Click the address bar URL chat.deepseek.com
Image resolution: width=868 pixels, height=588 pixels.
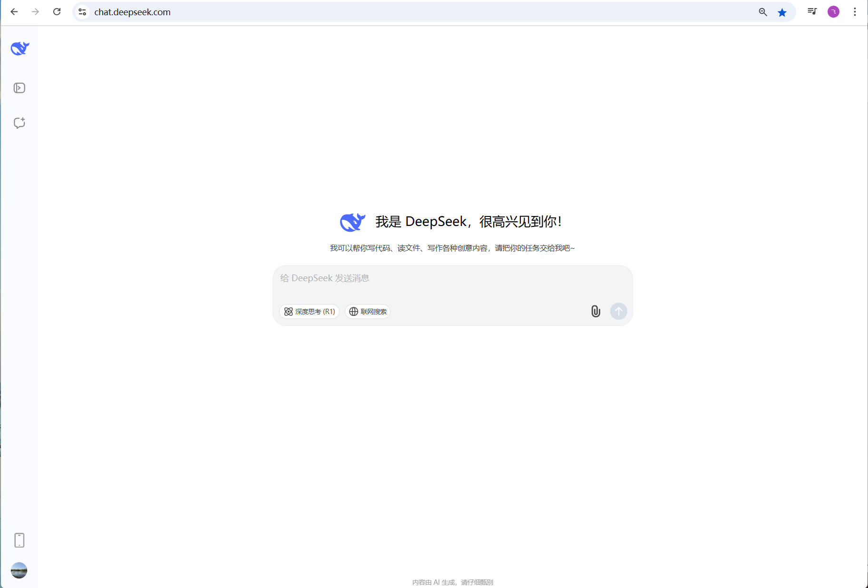coord(132,12)
